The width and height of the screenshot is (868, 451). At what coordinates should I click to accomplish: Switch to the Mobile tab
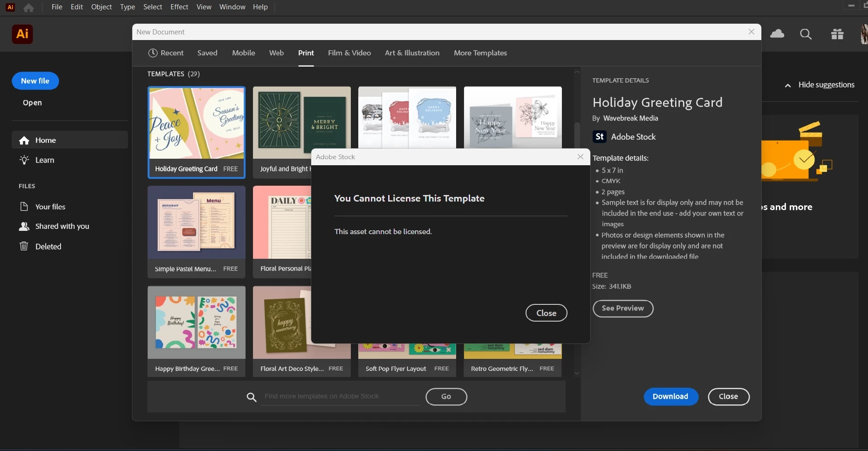(244, 53)
